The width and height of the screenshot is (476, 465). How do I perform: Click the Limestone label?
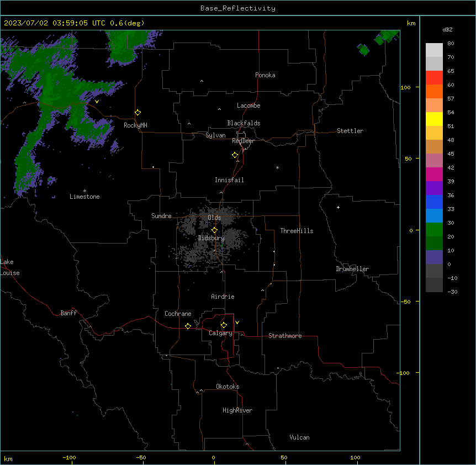(84, 197)
